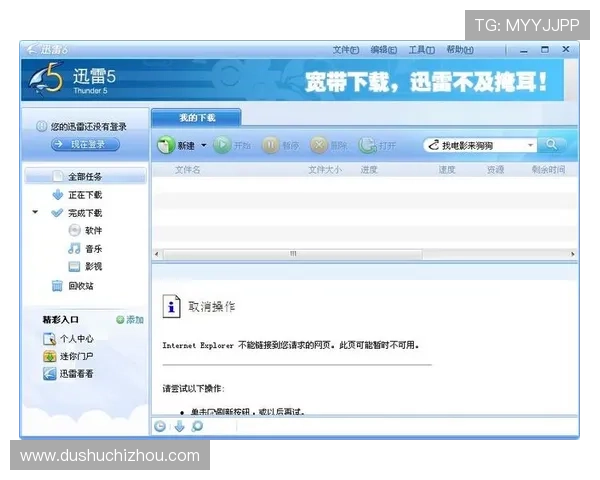The image size is (600, 480).
Task: Click the 迅雷看看 icon
Action: [x=49, y=374]
